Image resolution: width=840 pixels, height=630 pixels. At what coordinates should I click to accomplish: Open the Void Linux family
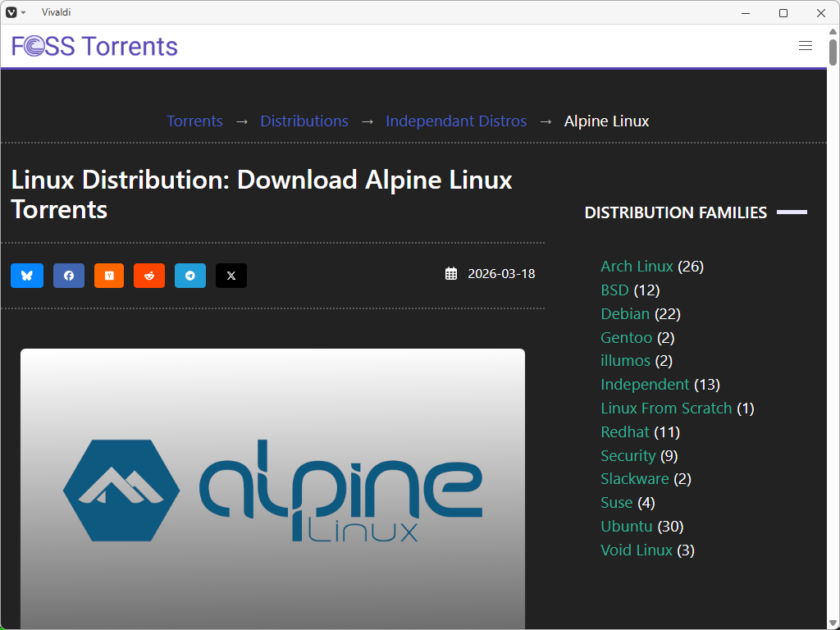click(x=636, y=550)
